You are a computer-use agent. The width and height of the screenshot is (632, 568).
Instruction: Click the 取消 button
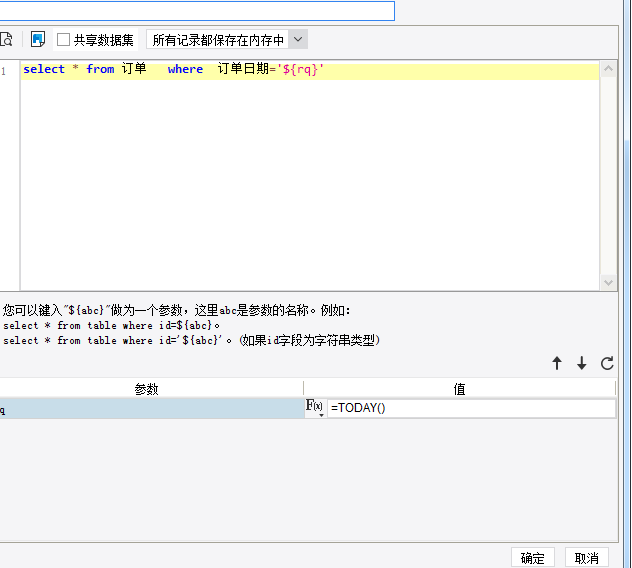point(586,558)
